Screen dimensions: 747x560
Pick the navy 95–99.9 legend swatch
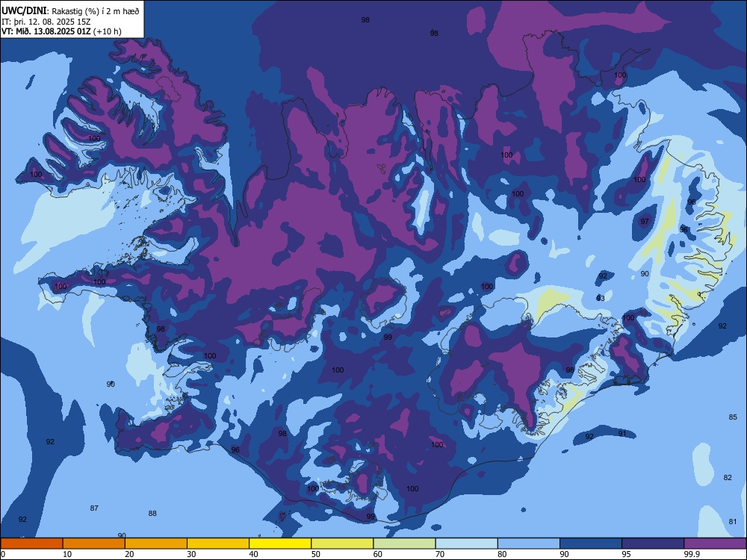[x=653, y=544]
